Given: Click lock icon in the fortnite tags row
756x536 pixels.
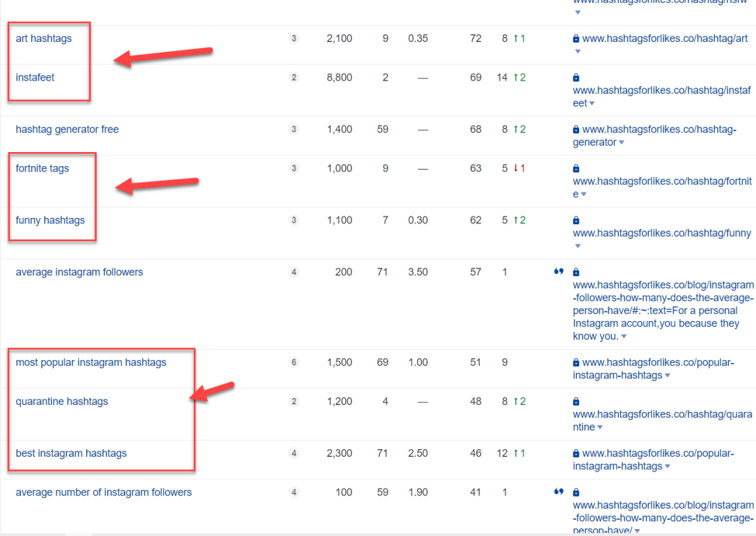Looking at the screenshot, I should click(x=575, y=168).
